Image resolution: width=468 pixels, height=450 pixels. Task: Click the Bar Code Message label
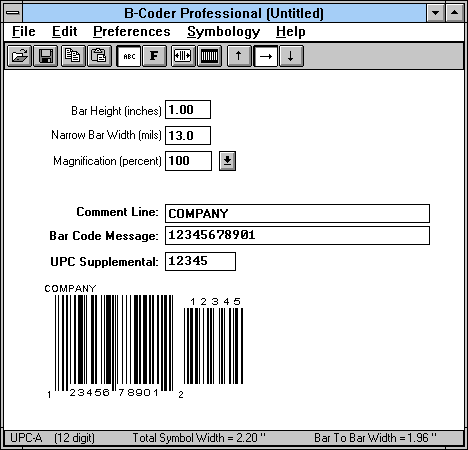coord(104,236)
